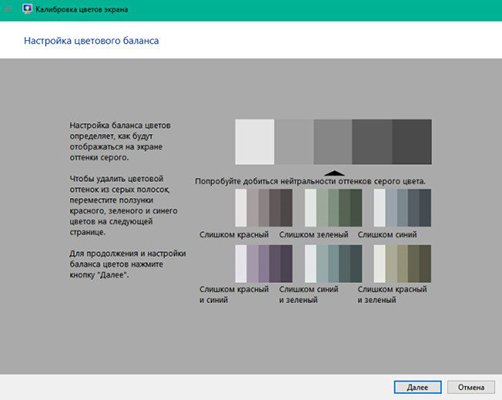Click the 'Слишком красный и зеленый' sample image
The image size is (502, 400).
pos(402,264)
